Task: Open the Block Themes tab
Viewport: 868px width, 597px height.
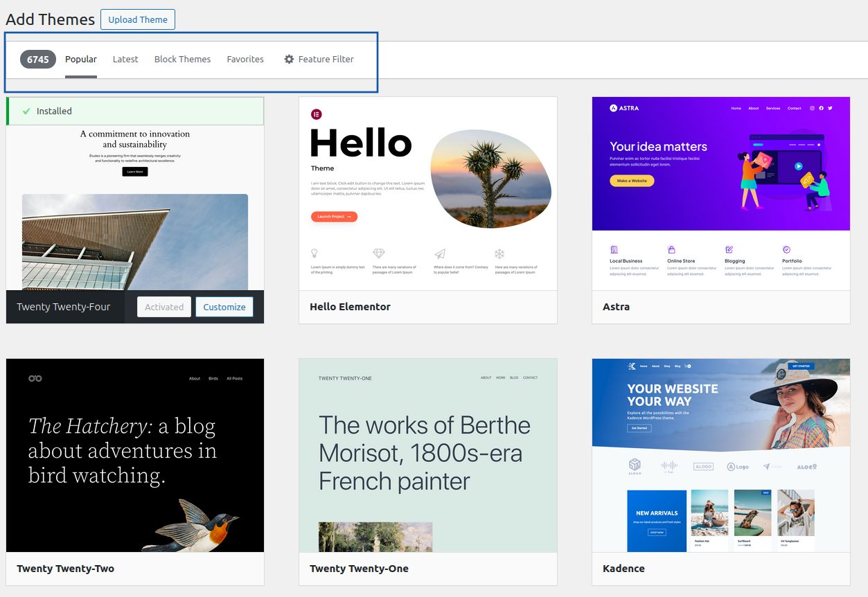Action: click(x=182, y=59)
